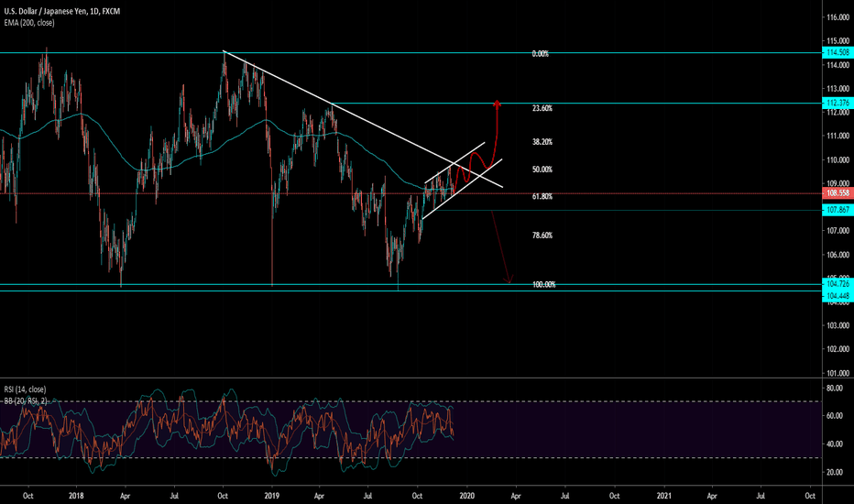Click the red 108.558 current price tag

(833, 194)
